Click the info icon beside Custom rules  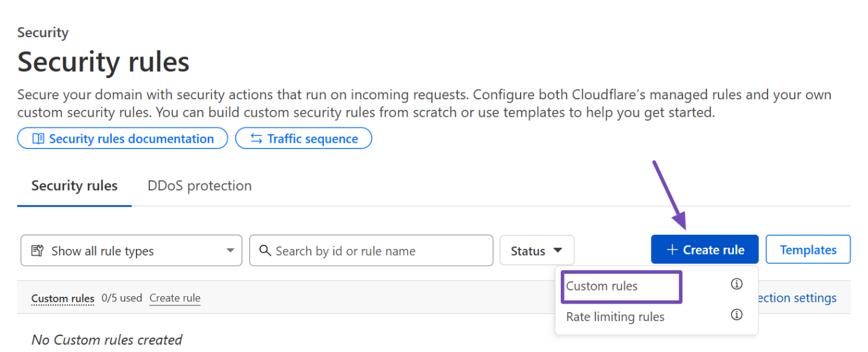coord(736,284)
